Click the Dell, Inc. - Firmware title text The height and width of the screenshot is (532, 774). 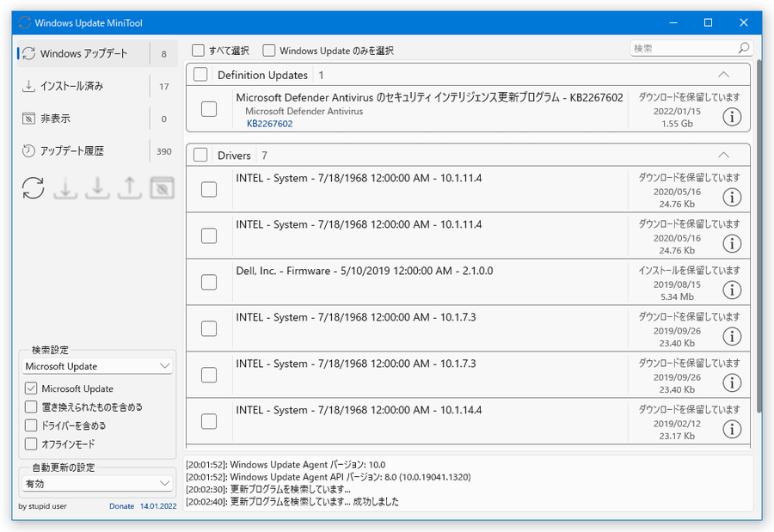(x=365, y=271)
